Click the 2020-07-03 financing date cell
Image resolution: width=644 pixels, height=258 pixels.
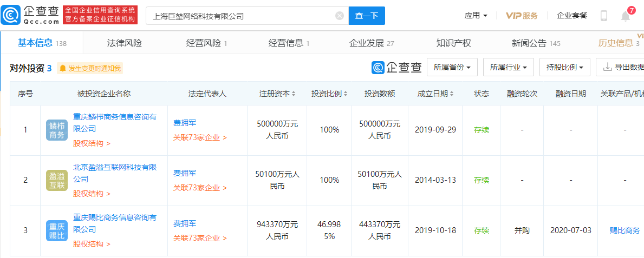click(x=571, y=230)
